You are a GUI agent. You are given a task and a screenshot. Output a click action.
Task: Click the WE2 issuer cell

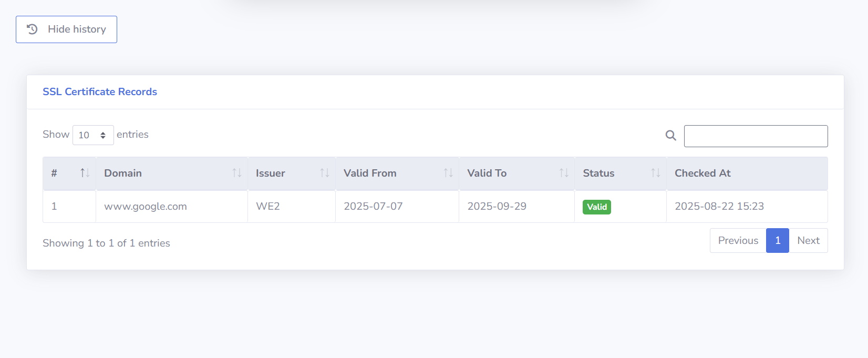[x=268, y=207]
